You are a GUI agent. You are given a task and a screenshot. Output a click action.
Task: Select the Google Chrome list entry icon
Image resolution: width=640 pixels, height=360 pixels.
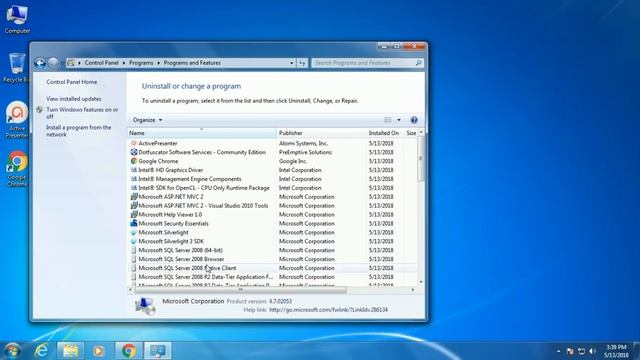pyautogui.click(x=133, y=161)
